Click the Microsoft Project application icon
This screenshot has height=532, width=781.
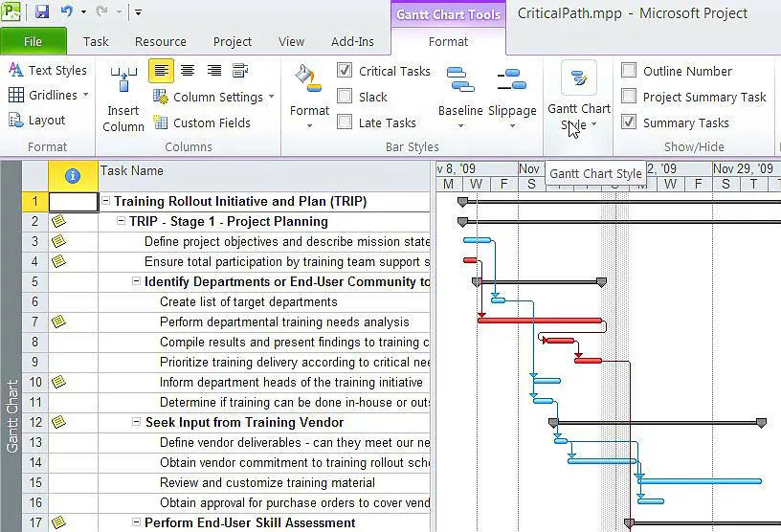pyautogui.click(x=11, y=11)
